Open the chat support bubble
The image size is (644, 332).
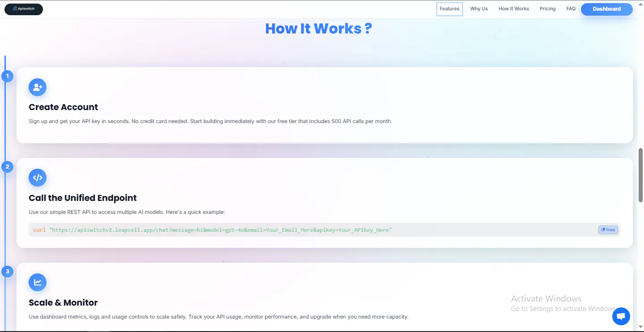click(x=621, y=316)
